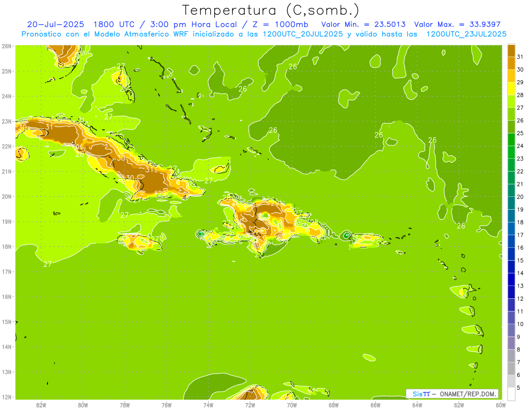Click the 60W longitude axis label

coord(501,405)
